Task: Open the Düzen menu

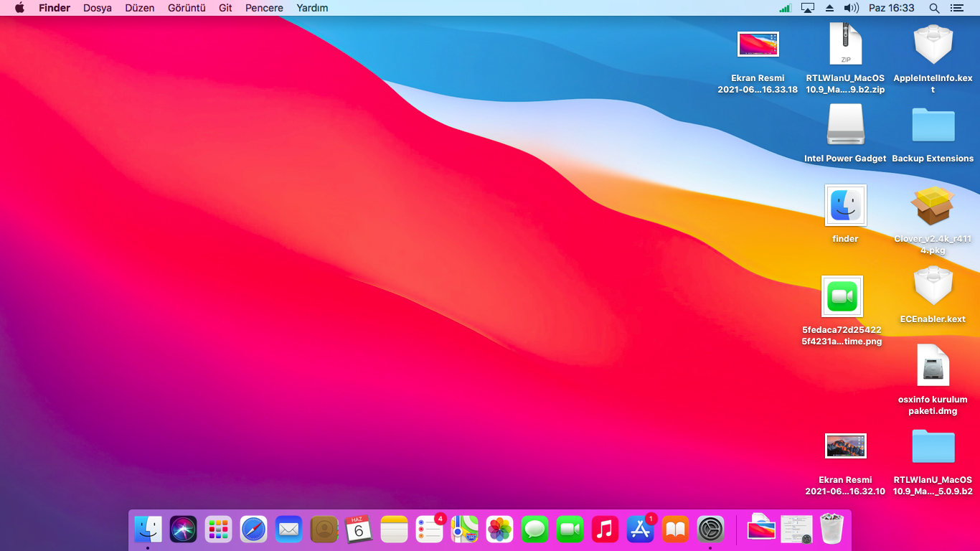Action: point(140,8)
